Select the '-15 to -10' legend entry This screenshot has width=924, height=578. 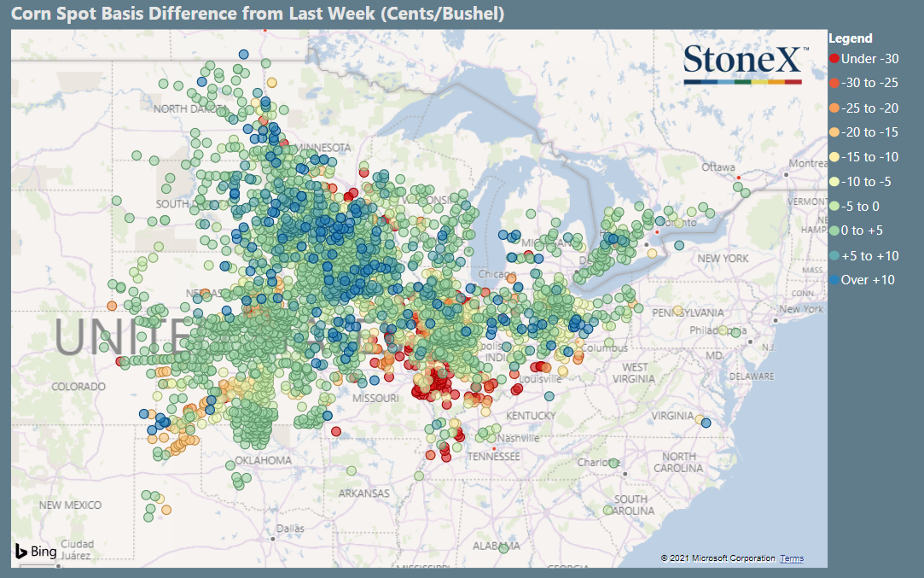click(x=864, y=157)
